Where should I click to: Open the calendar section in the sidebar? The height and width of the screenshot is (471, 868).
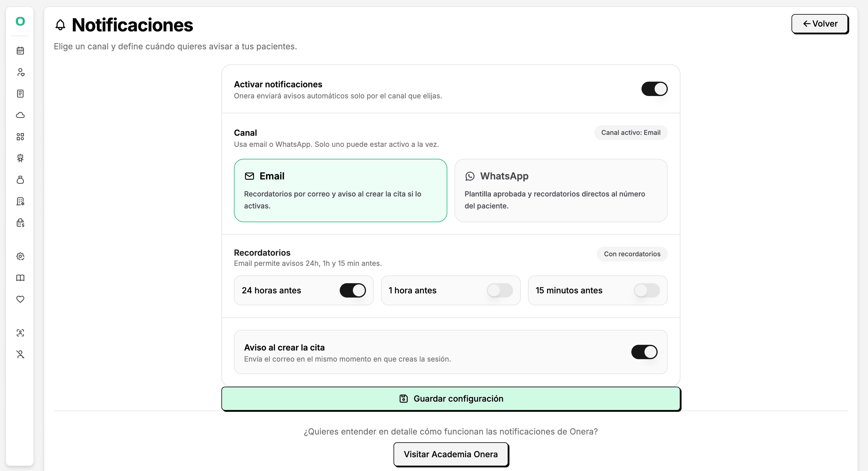(20, 50)
